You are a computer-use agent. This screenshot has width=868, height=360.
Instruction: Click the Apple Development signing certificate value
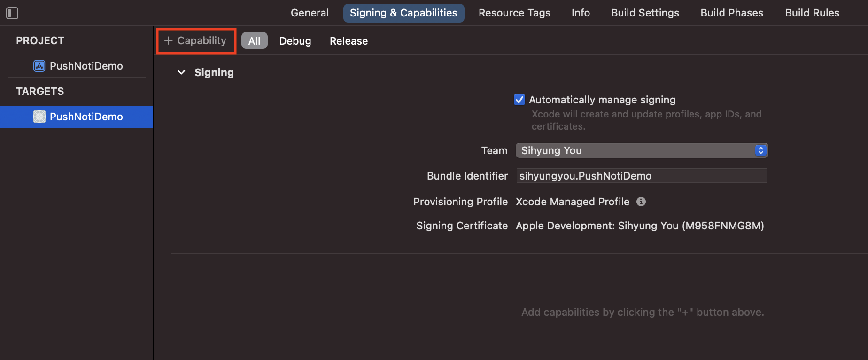click(640, 226)
